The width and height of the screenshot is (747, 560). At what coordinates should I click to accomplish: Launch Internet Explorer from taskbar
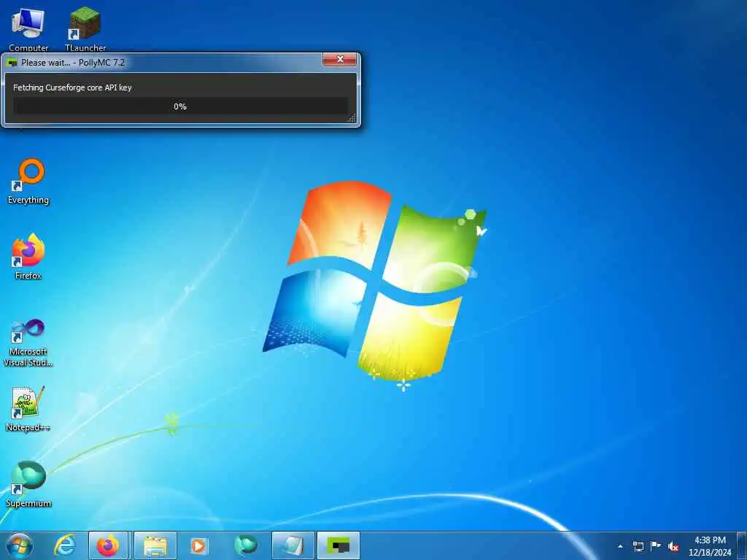point(64,545)
